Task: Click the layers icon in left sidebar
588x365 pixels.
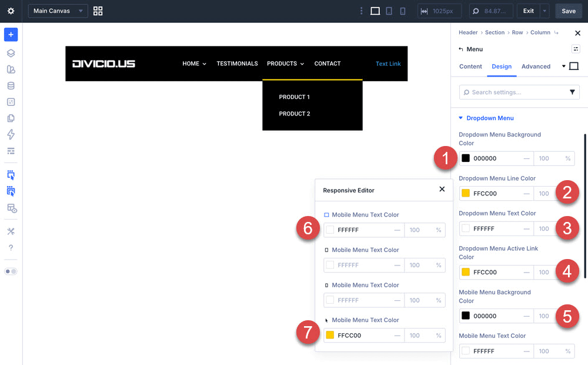Action: 11,52
